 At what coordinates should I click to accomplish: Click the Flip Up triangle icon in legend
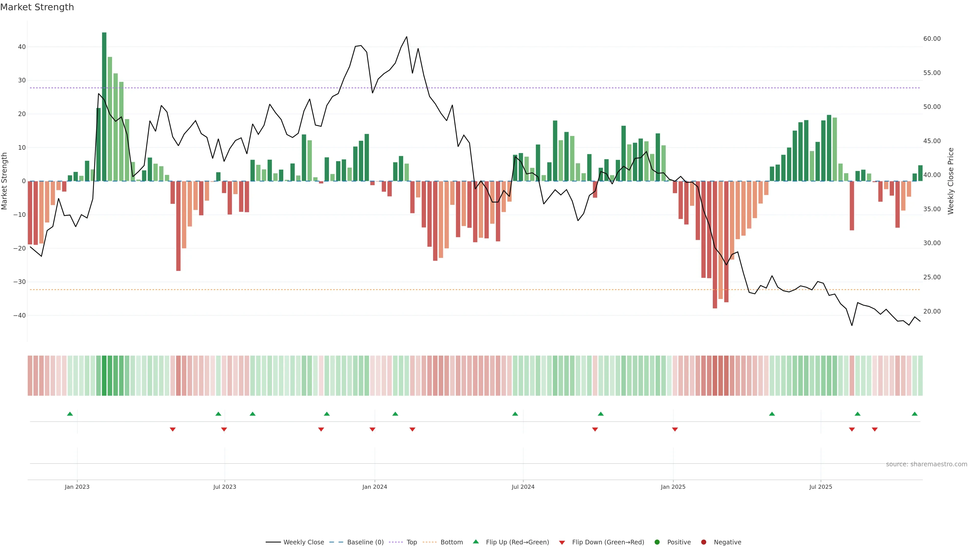point(475,542)
